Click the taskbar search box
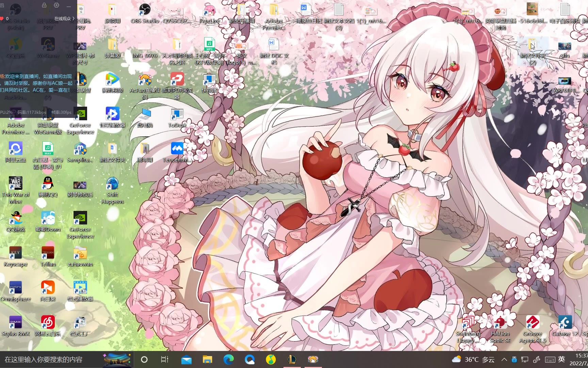Screen dimensions: 588x368 point(67,359)
